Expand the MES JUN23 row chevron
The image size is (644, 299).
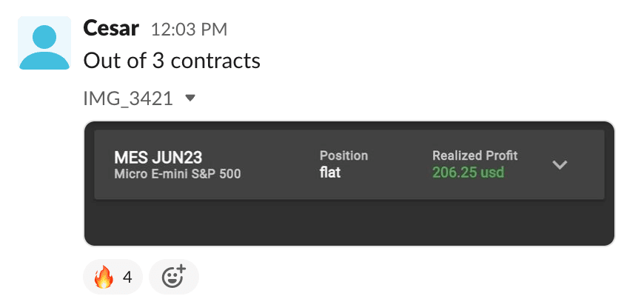(x=560, y=164)
